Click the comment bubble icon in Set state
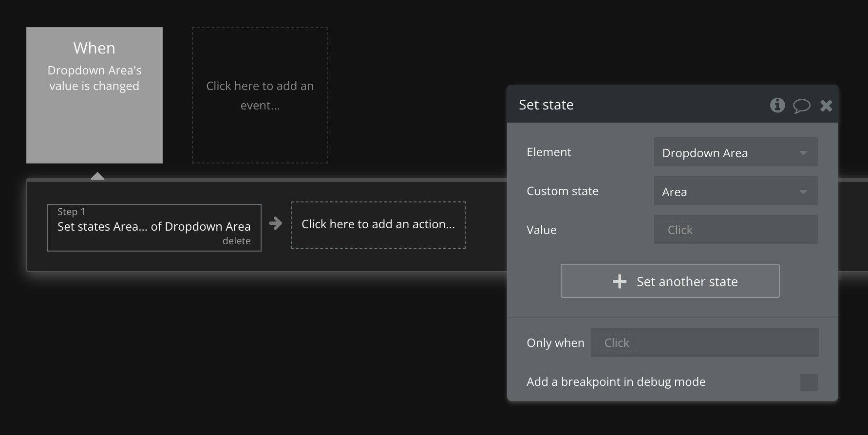 tap(801, 106)
